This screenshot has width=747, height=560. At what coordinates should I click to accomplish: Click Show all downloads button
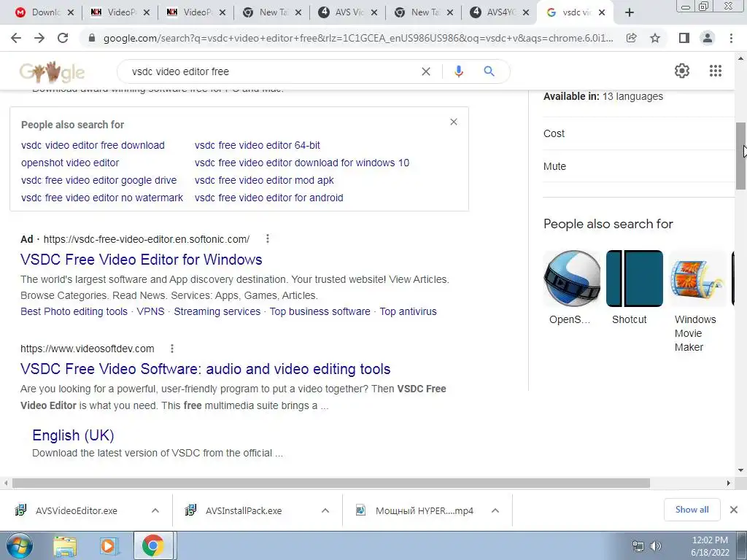[692, 510]
